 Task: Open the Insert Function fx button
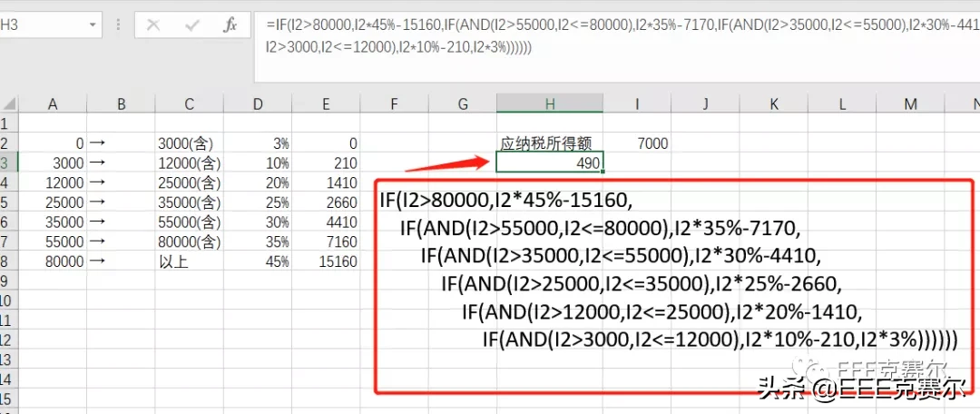tap(230, 25)
